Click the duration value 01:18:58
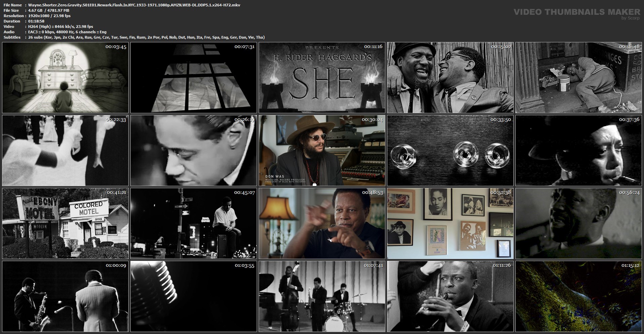 [x=36, y=21]
